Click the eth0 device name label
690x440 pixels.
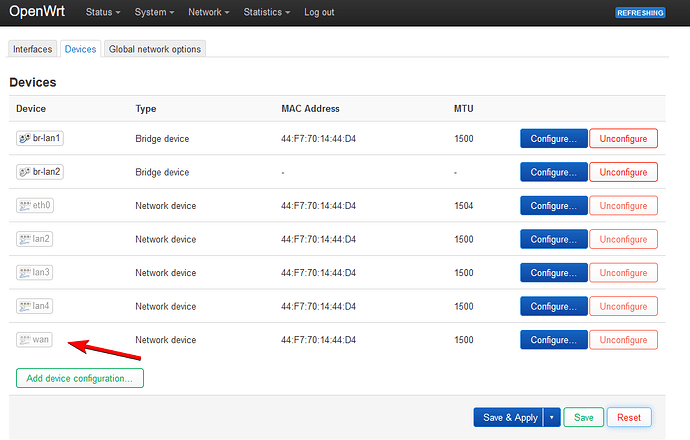click(x=41, y=205)
